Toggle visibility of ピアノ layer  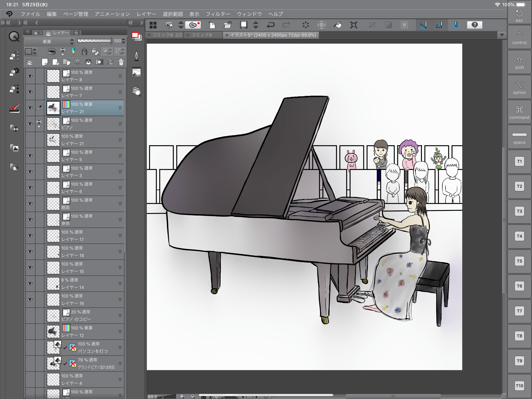[30, 124]
